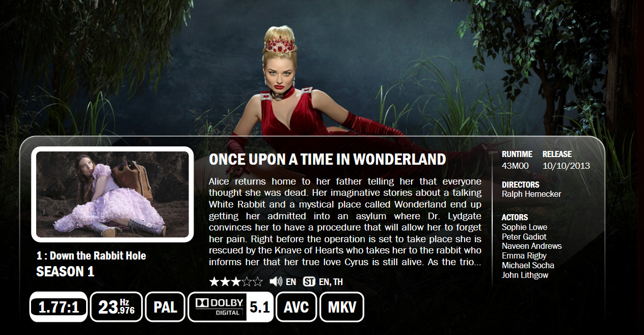This screenshot has width=644, height=335.
Task: Click the audio speaker icon next to EN
Action: tap(276, 281)
